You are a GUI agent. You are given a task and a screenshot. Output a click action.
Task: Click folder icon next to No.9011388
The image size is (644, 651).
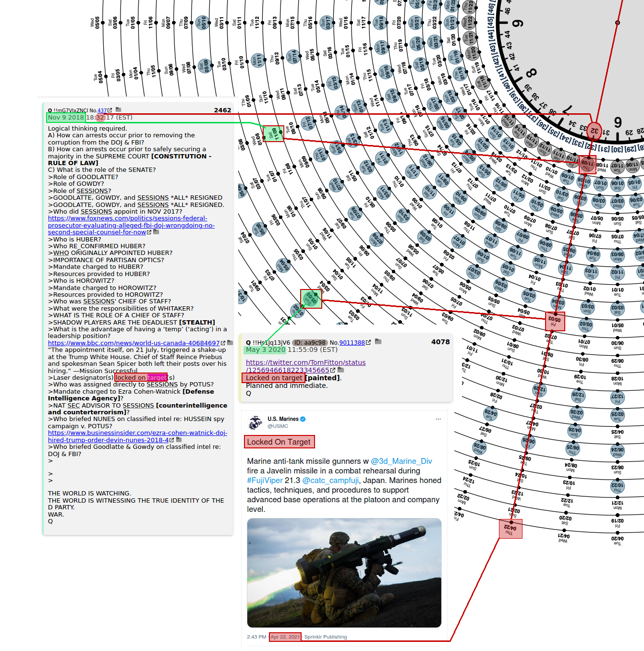[x=378, y=342]
